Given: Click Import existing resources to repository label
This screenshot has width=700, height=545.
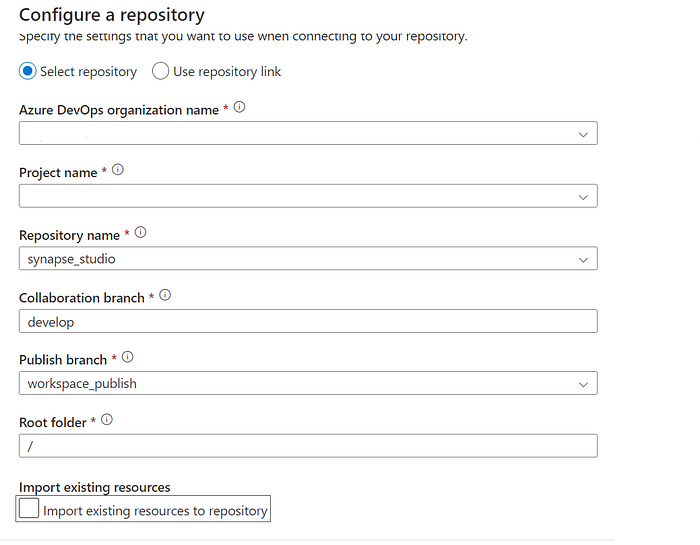Looking at the screenshot, I should pos(155,510).
